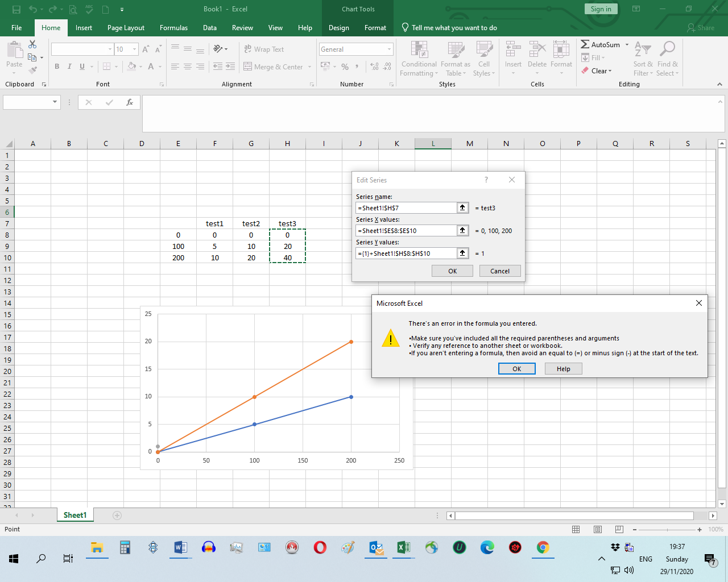Image resolution: width=728 pixels, height=582 pixels.
Task: Switch to the Formulas tab
Action: pyautogui.click(x=173, y=28)
